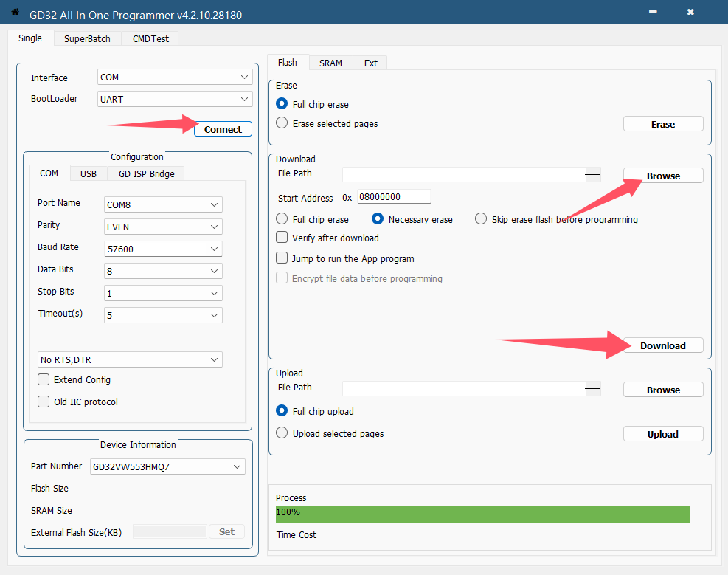Enable Verify after download checkbox
The height and width of the screenshot is (575, 728).
(x=282, y=238)
